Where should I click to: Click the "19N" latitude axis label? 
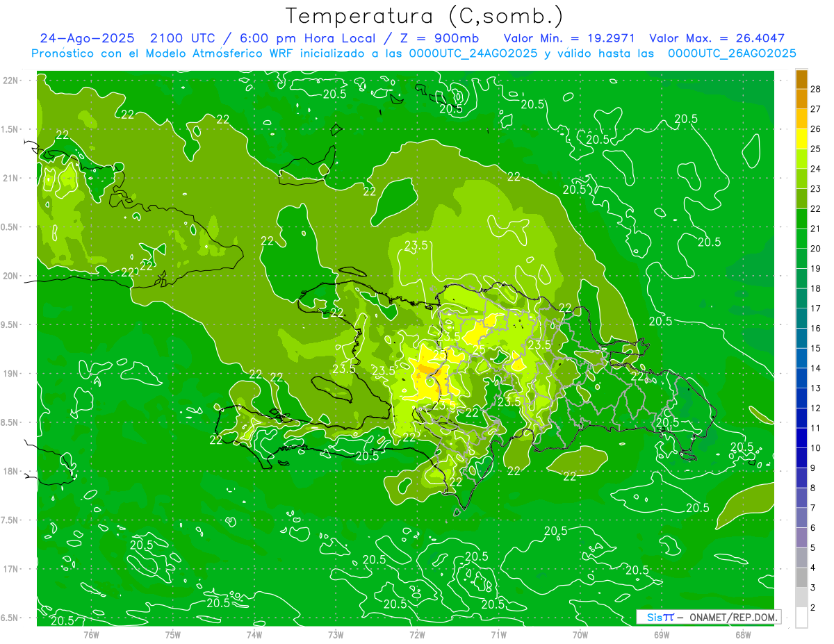[x=10, y=374]
